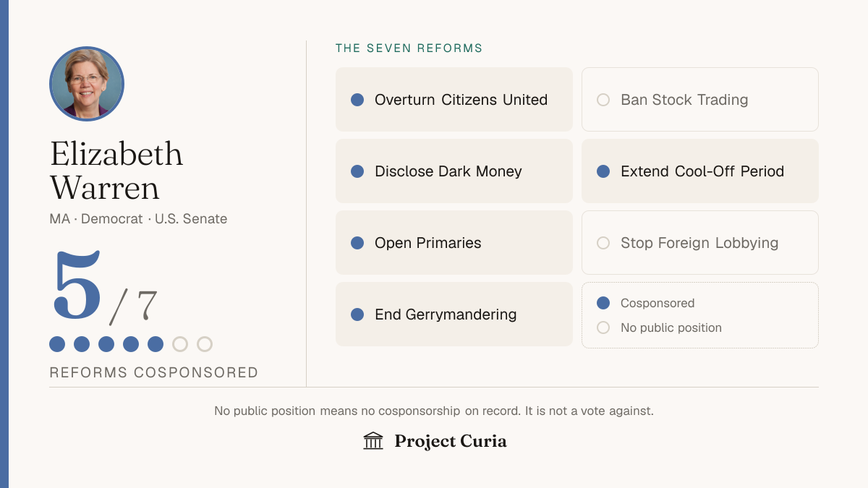
Task: Click the No public position legend circle
Action: tap(603, 328)
